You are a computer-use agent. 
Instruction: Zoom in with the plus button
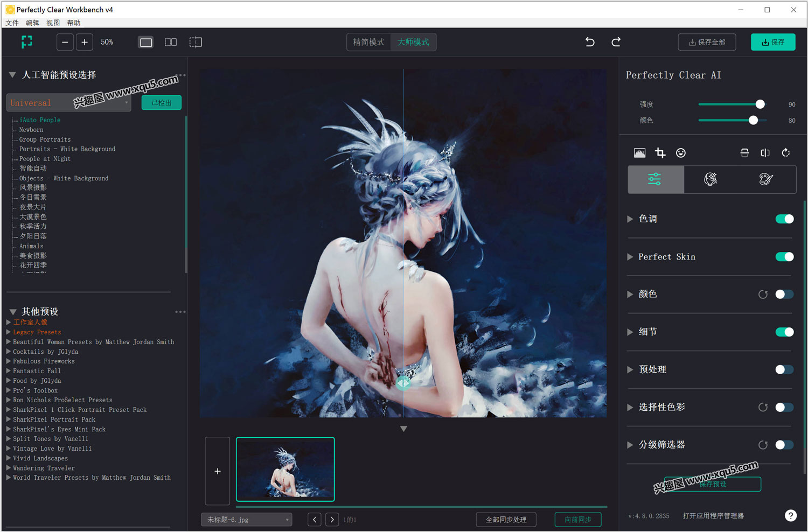point(85,42)
